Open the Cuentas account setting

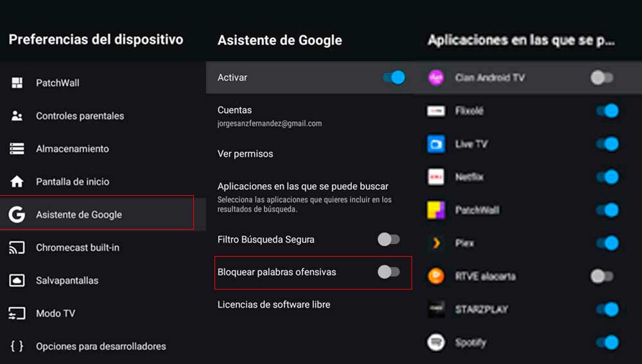(310, 116)
